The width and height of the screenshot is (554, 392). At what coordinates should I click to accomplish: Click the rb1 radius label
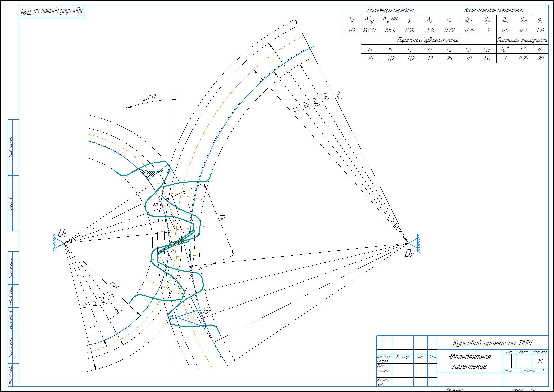(114, 285)
